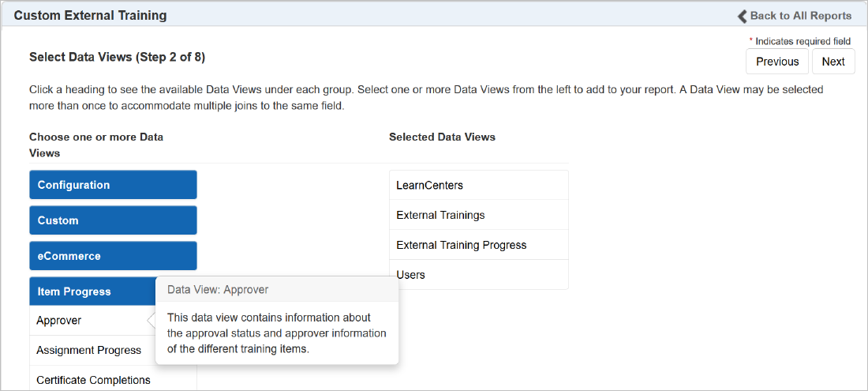The image size is (868, 391).
Task: Click the back chevron arrow icon
Action: [x=742, y=16]
